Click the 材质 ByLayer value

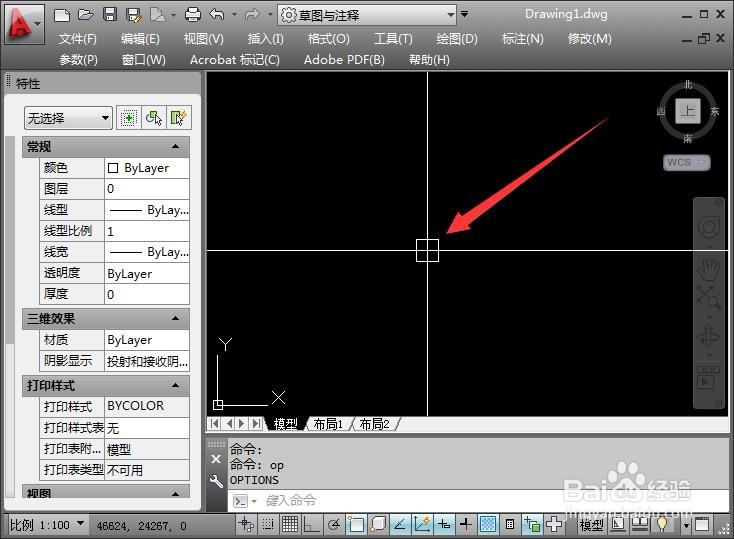pos(147,340)
